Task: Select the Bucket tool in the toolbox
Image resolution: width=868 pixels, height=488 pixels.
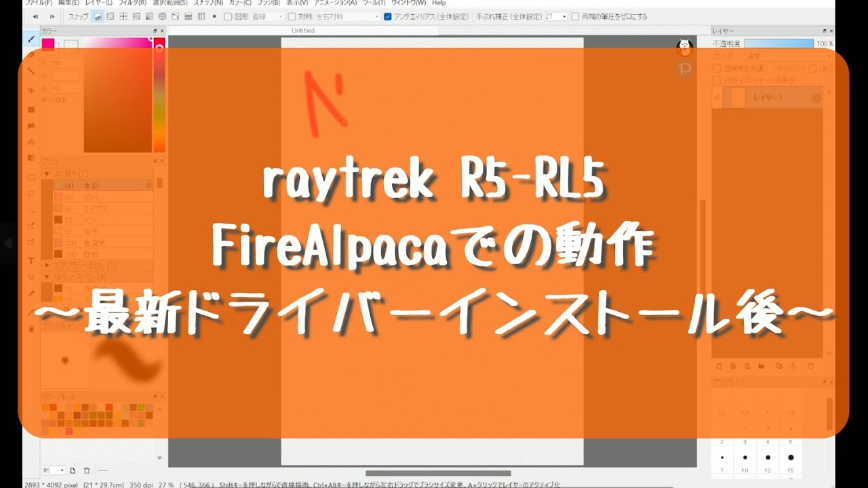Action: point(31,142)
